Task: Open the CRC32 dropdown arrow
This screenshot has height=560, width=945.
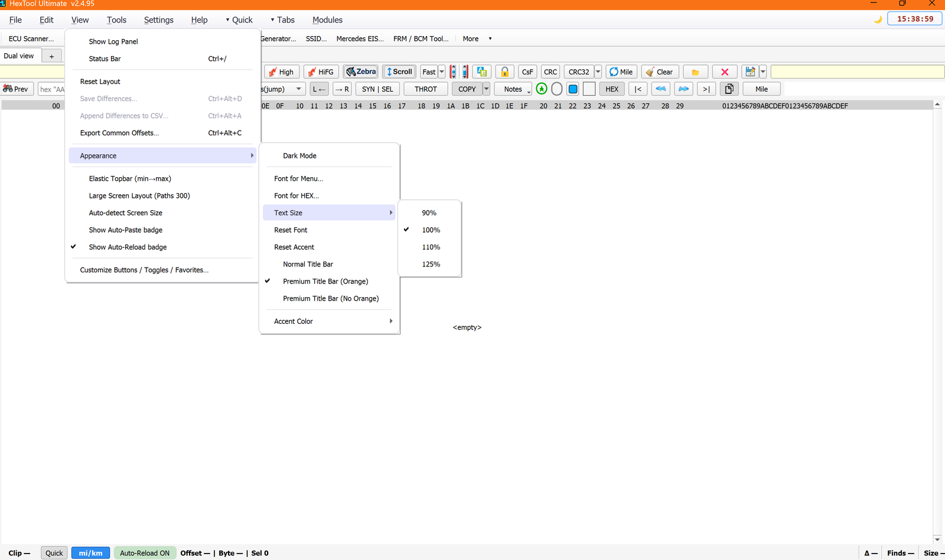Action: pyautogui.click(x=598, y=72)
